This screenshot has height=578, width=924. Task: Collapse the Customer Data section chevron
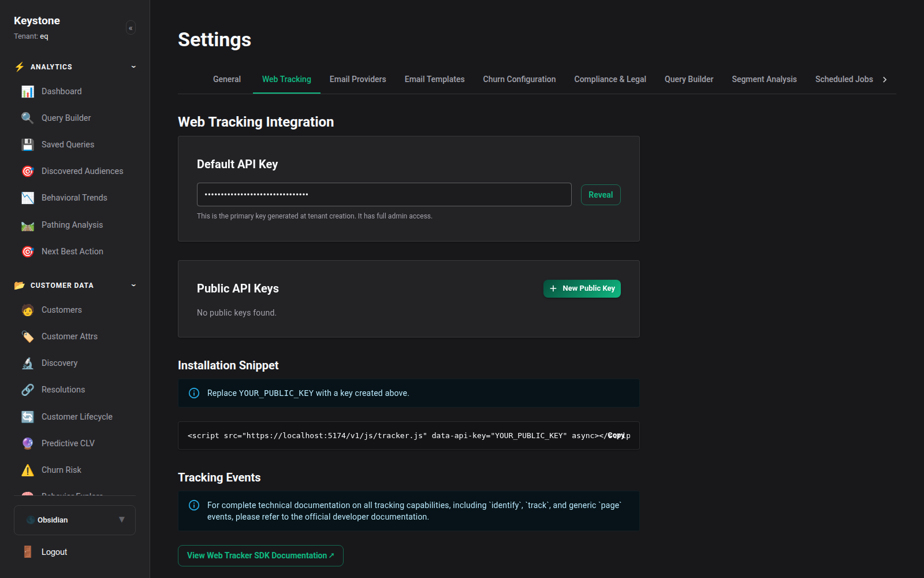click(133, 285)
